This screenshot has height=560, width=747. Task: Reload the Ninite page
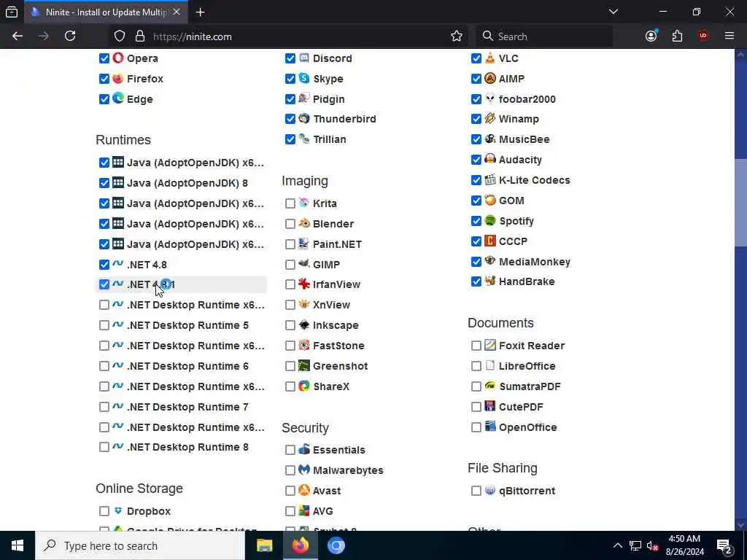click(70, 36)
